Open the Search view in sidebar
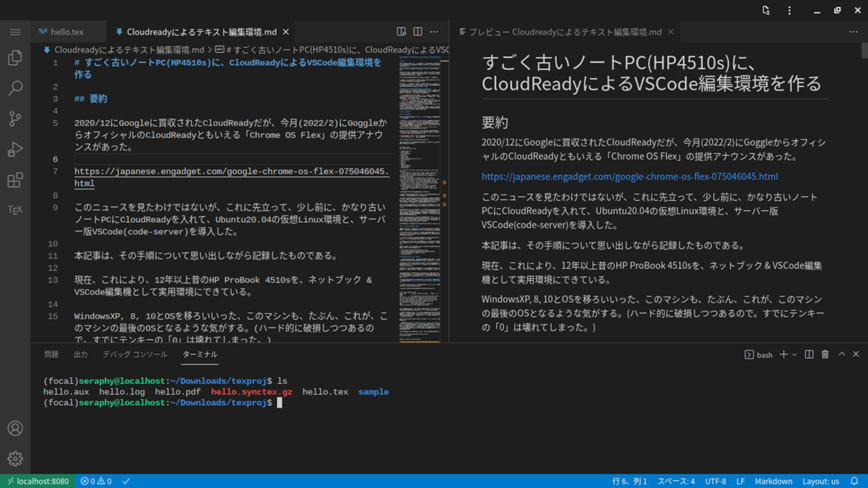868x488 pixels. tap(15, 88)
